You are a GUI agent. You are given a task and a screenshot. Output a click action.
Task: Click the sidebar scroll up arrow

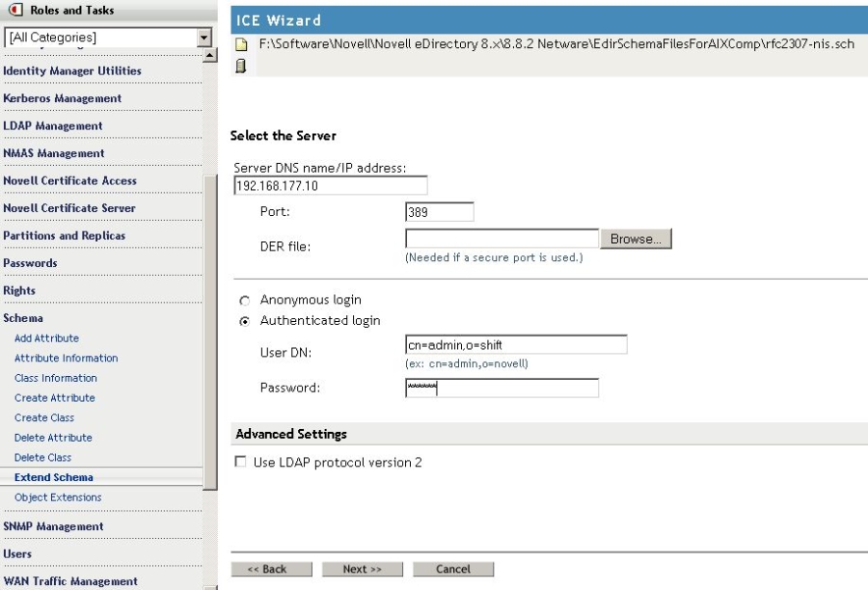coord(210,55)
